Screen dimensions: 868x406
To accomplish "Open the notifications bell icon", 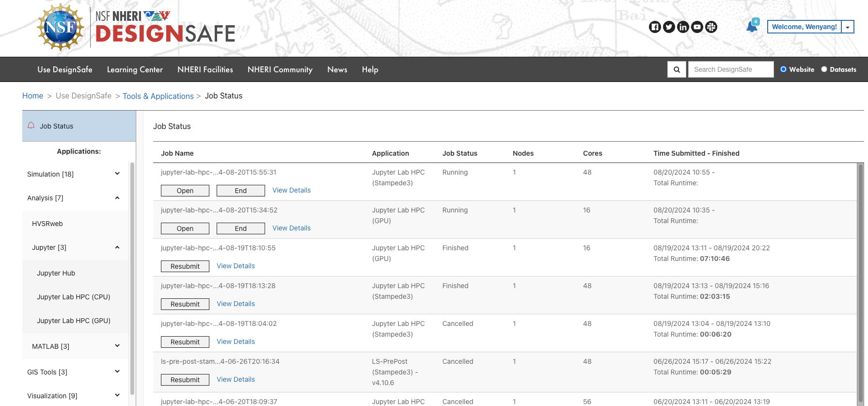I will click(752, 27).
